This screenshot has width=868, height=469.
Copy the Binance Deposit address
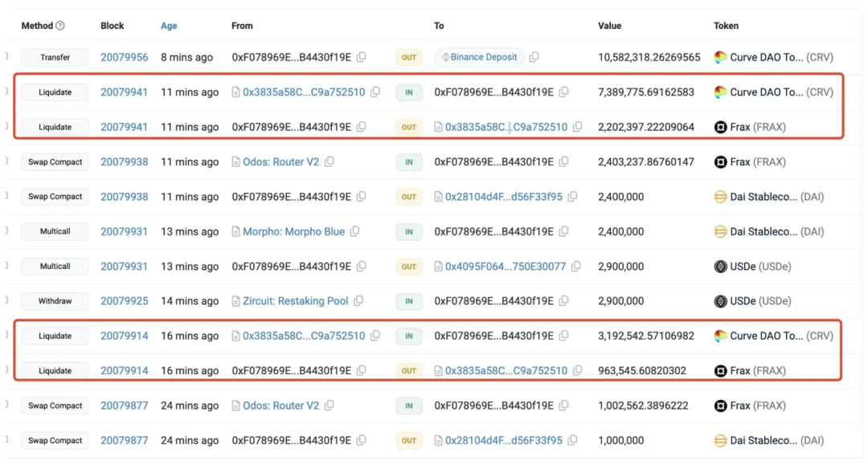(x=534, y=58)
